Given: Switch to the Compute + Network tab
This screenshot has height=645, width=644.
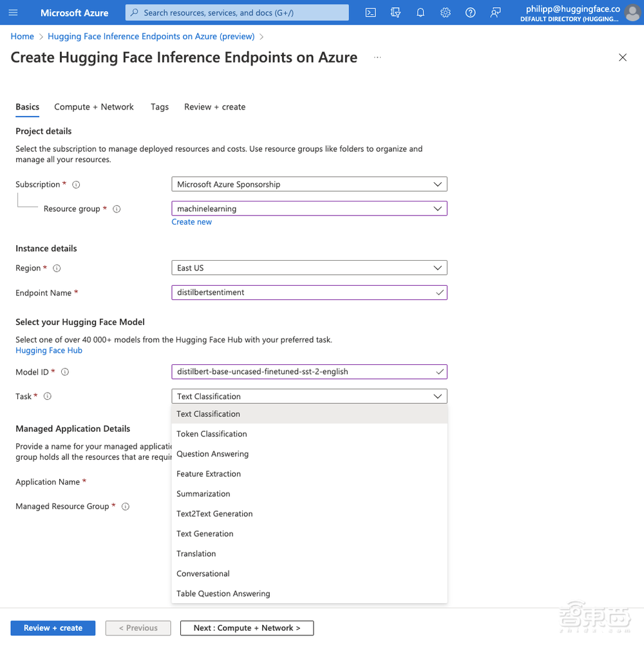Looking at the screenshot, I should 94,107.
